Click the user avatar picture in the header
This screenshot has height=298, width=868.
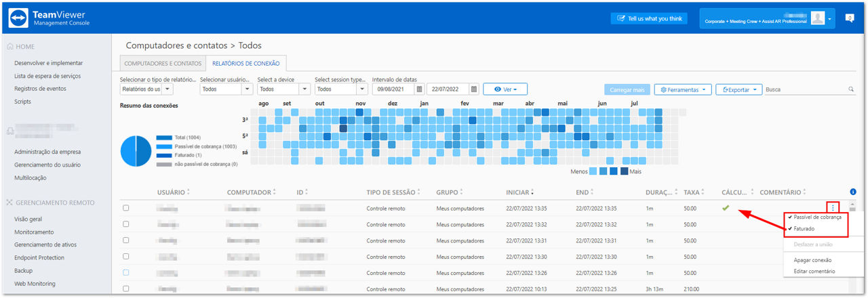pyautogui.click(x=818, y=18)
